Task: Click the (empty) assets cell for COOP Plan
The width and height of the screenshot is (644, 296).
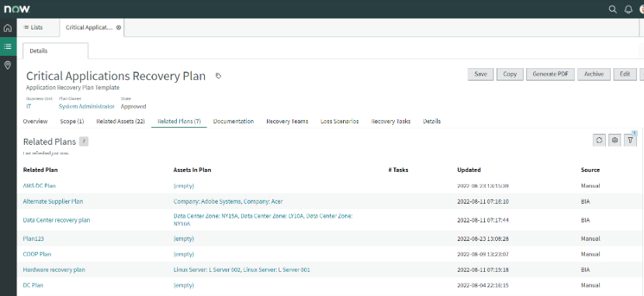Action: (184, 254)
